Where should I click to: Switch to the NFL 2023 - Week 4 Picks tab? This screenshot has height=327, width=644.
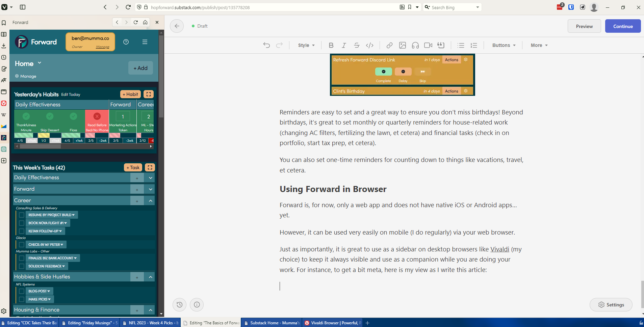pyautogui.click(x=150, y=323)
